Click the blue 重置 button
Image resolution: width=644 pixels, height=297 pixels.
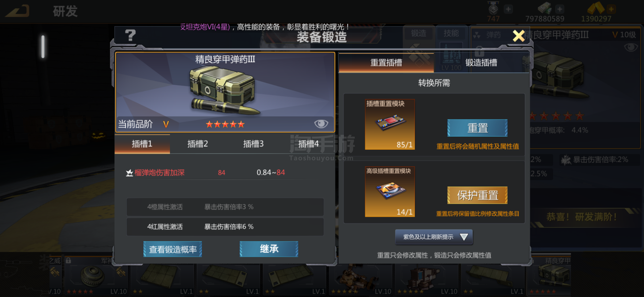(x=477, y=128)
